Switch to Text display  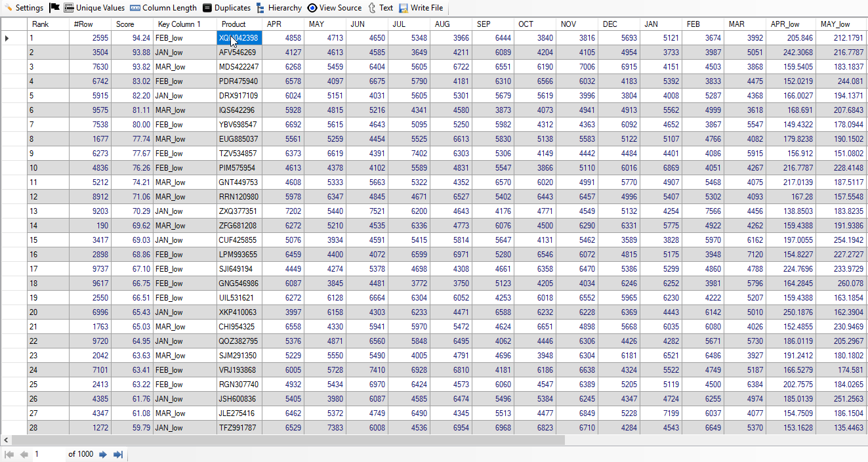[x=381, y=8]
